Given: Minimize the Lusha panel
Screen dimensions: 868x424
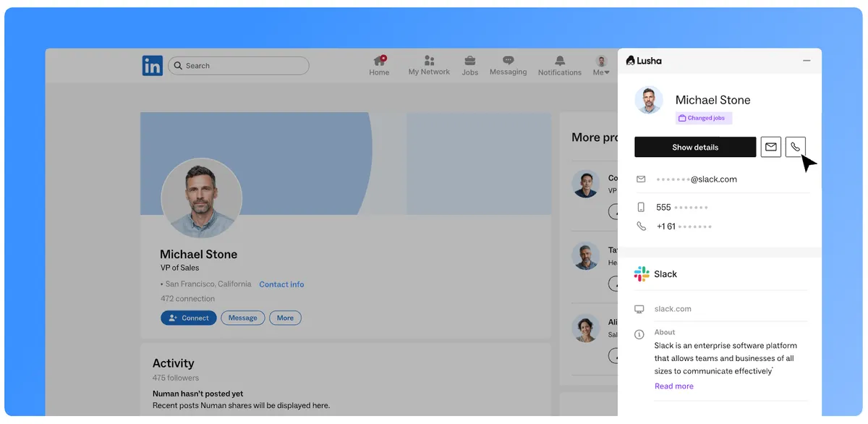Looking at the screenshot, I should [807, 61].
